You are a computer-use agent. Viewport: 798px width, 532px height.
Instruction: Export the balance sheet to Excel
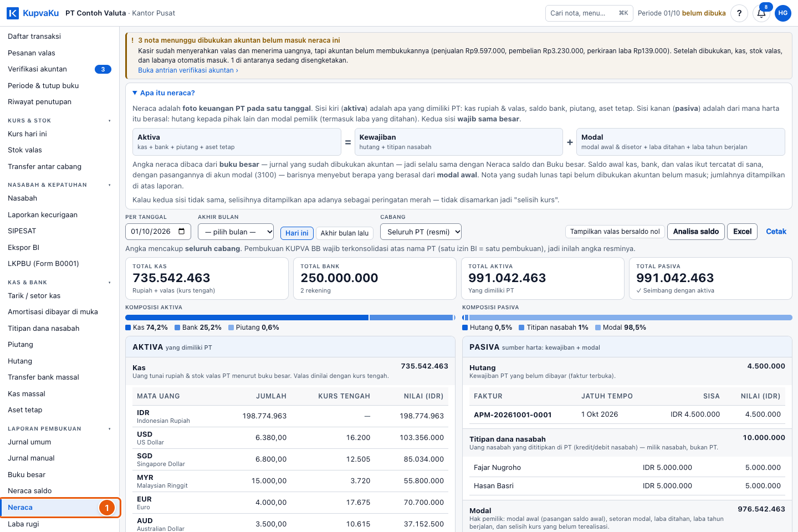pos(743,232)
